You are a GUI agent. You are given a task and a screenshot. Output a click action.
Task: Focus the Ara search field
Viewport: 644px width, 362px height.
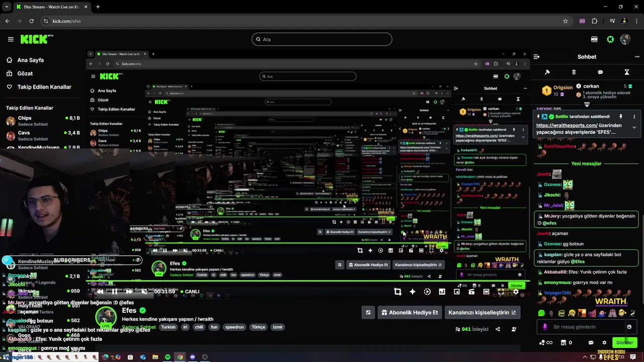[x=322, y=39]
